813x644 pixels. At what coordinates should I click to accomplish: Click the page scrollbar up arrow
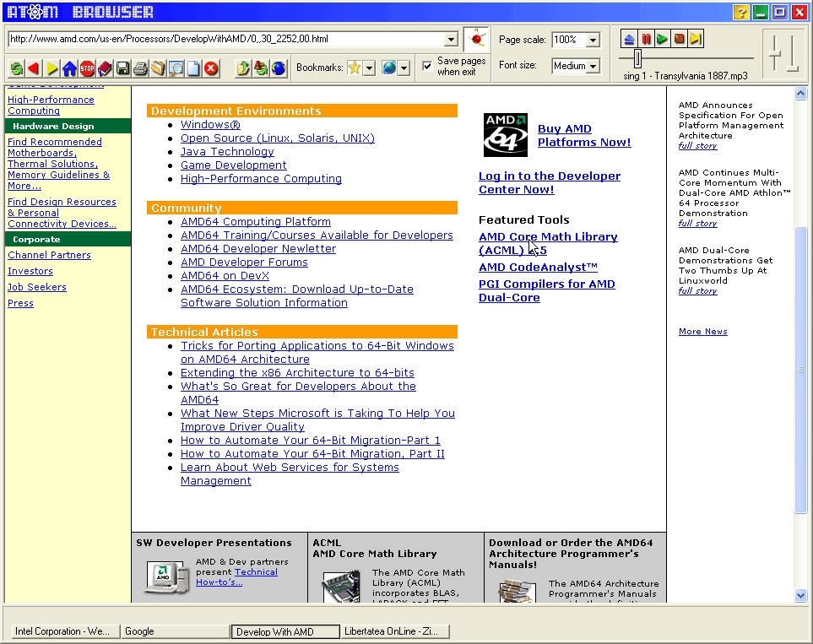coord(800,94)
